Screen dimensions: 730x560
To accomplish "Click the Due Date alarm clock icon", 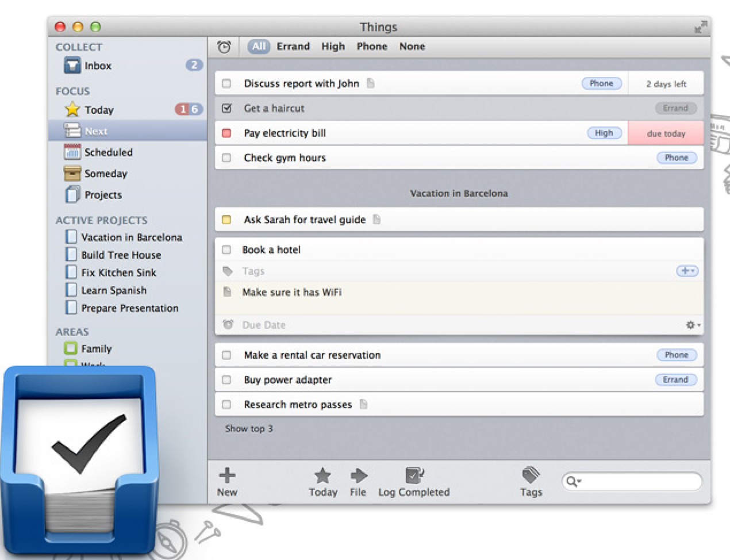I will tap(228, 324).
